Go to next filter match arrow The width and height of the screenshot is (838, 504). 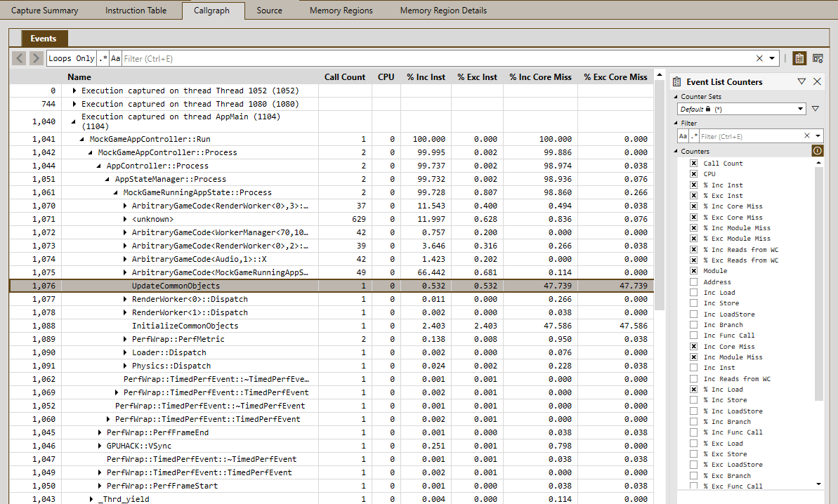36,58
